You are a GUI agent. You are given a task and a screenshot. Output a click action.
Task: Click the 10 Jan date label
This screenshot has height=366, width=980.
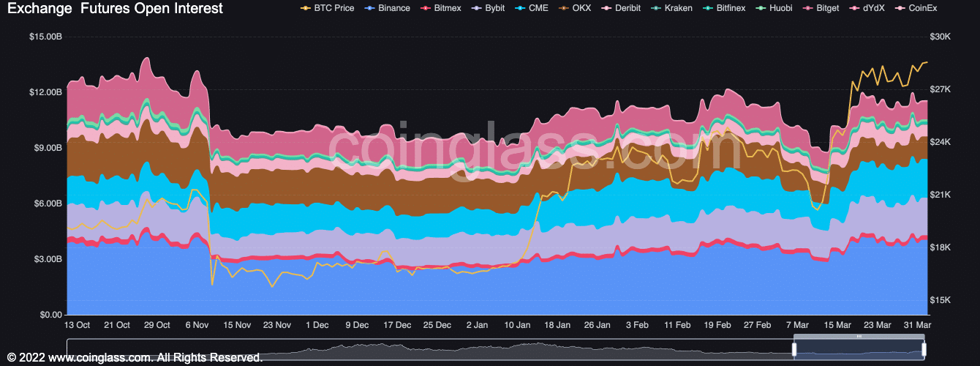coord(518,325)
